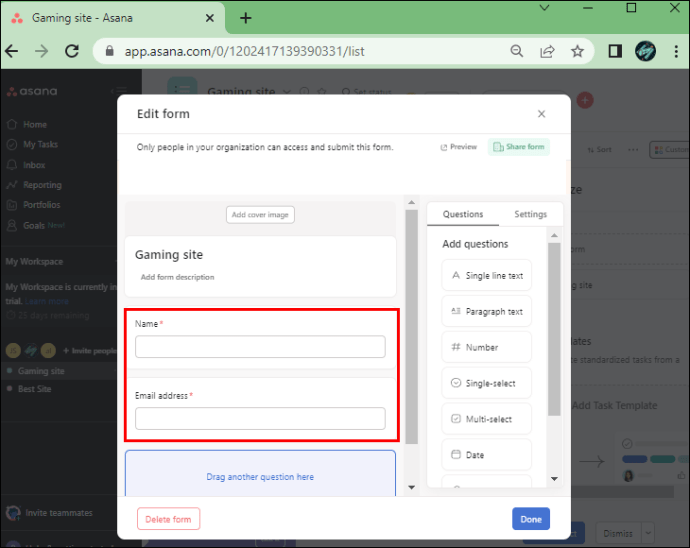Click the question list scrollbar down arrow
690x548 pixels.
click(554, 478)
